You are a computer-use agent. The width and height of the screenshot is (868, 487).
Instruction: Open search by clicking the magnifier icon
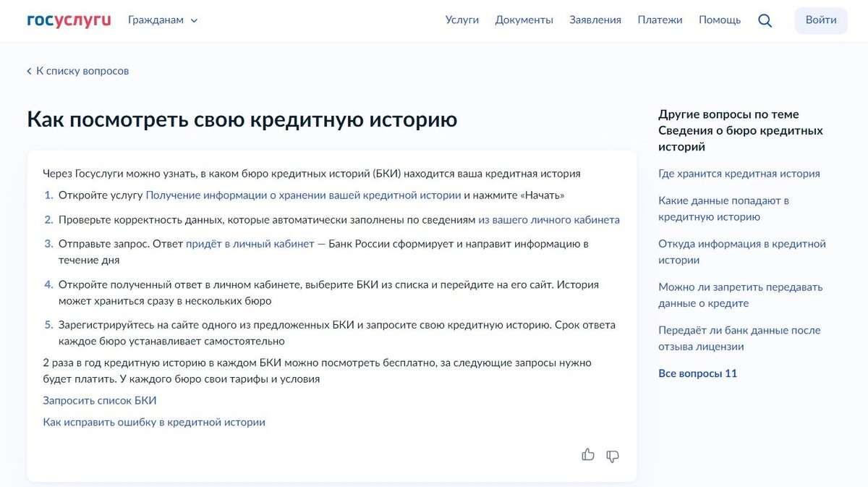765,20
